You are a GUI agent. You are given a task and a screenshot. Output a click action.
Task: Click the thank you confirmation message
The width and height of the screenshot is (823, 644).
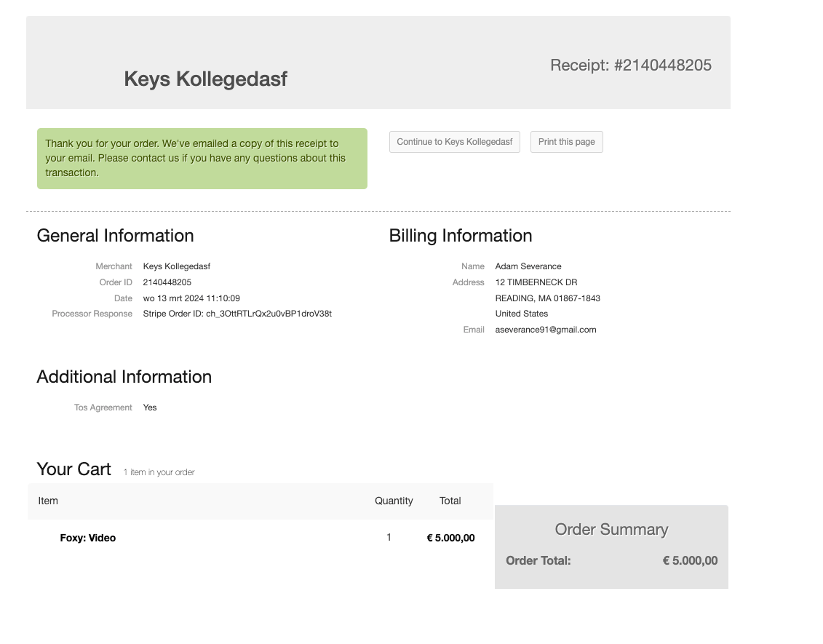coord(202,159)
